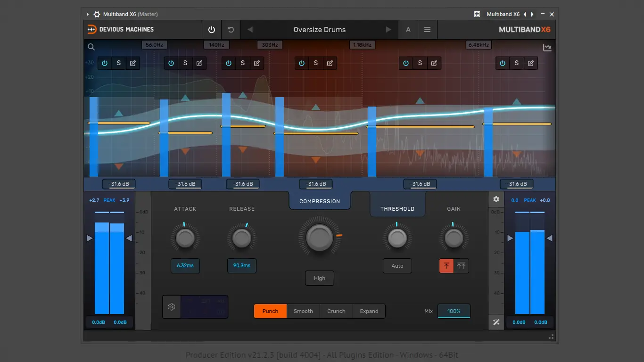Image resolution: width=644 pixels, height=362 pixels.
Task: Open the edit icon for the first band
Action: (x=133, y=63)
